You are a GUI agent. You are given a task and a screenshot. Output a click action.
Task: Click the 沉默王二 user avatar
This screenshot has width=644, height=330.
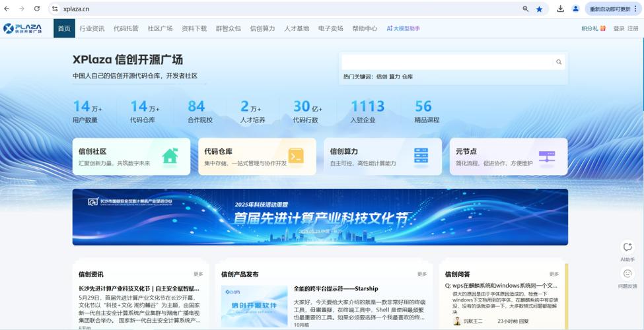point(456,321)
